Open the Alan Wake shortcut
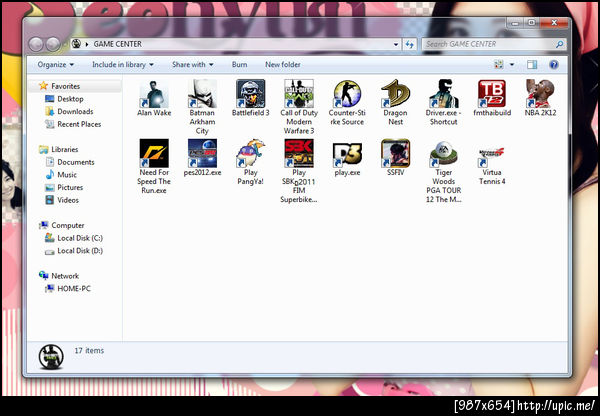The image size is (600, 416). click(x=154, y=98)
